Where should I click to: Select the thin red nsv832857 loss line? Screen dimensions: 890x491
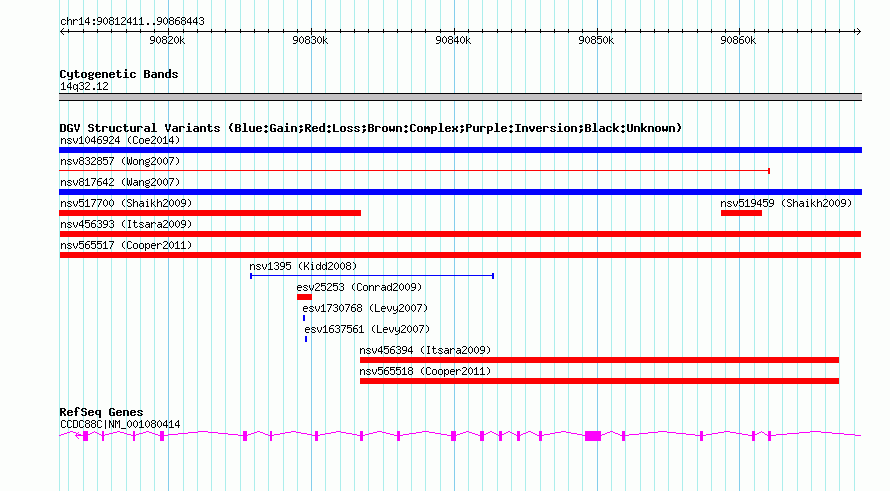click(x=414, y=171)
